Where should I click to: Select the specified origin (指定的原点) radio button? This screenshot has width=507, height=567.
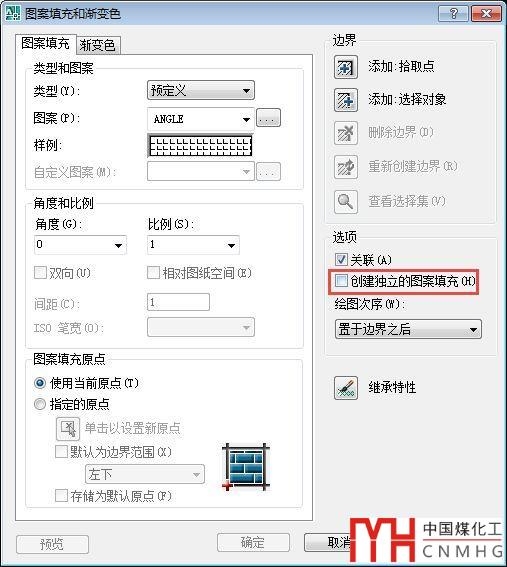click(x=40, y=404)
